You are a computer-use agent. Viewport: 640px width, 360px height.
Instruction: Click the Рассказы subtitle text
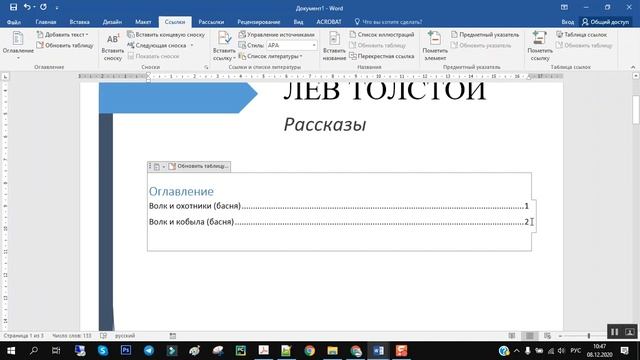coord(325,124)
